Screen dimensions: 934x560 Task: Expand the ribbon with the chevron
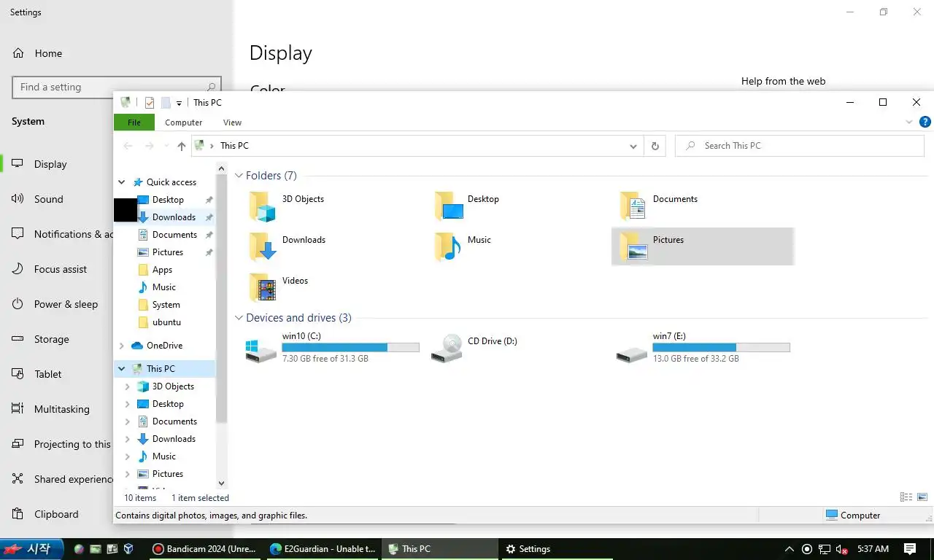click(909, 122)
